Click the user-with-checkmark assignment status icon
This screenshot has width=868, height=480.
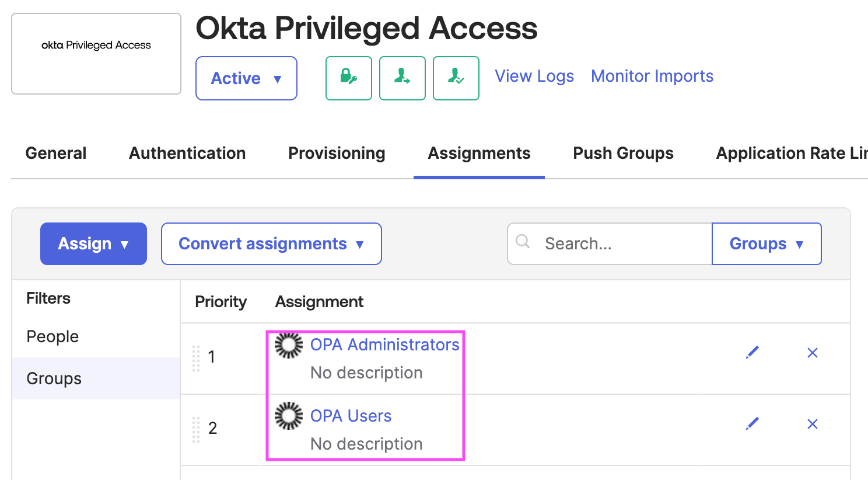[x=456, y=78]
